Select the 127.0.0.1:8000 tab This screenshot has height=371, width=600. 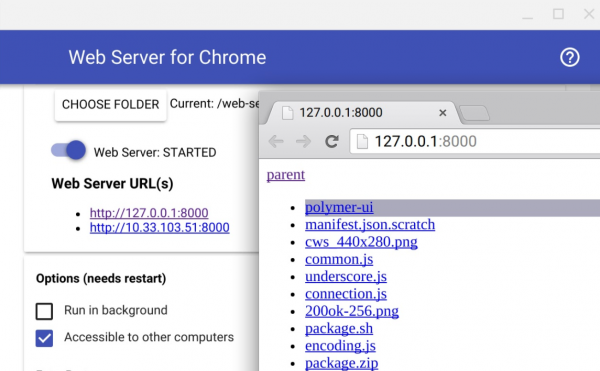point(362,113)
